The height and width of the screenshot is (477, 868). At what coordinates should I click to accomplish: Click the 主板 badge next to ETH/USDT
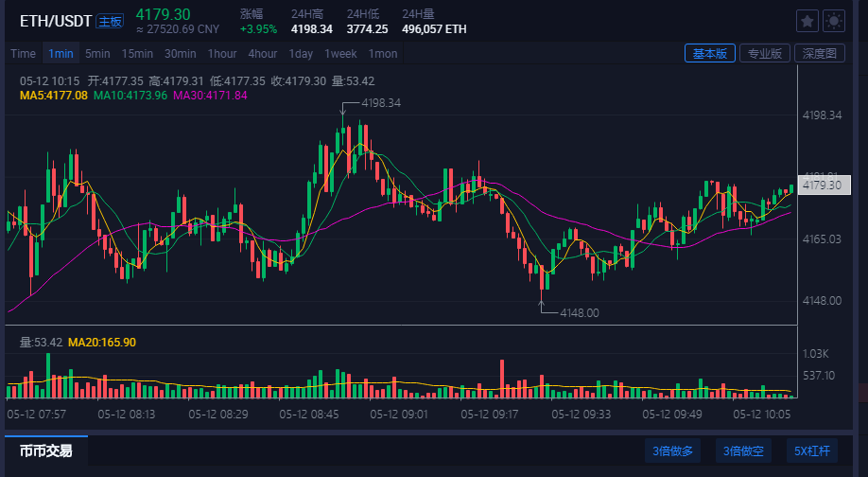pos(110,22)
